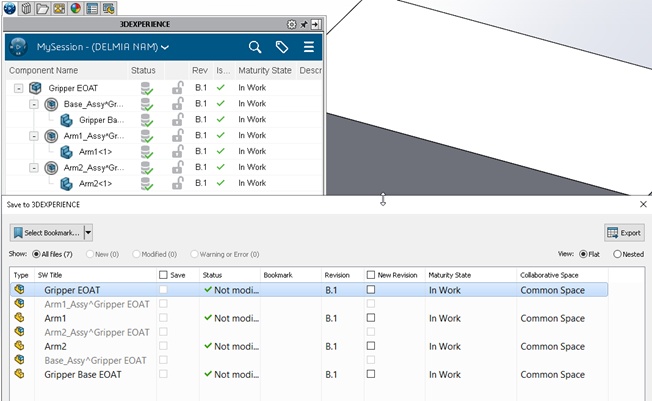Collapse the Gripper EOAT tree node
652x401 pixels.
(18, 88)
